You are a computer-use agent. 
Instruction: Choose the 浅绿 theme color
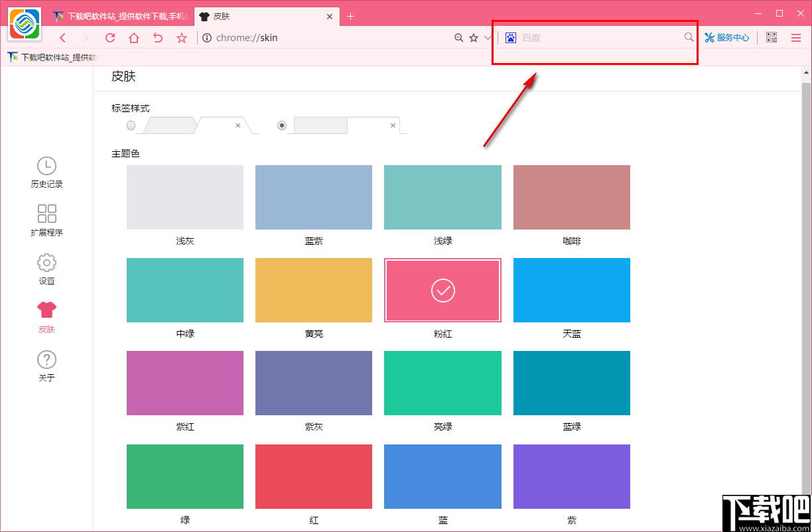pos(442,197)
